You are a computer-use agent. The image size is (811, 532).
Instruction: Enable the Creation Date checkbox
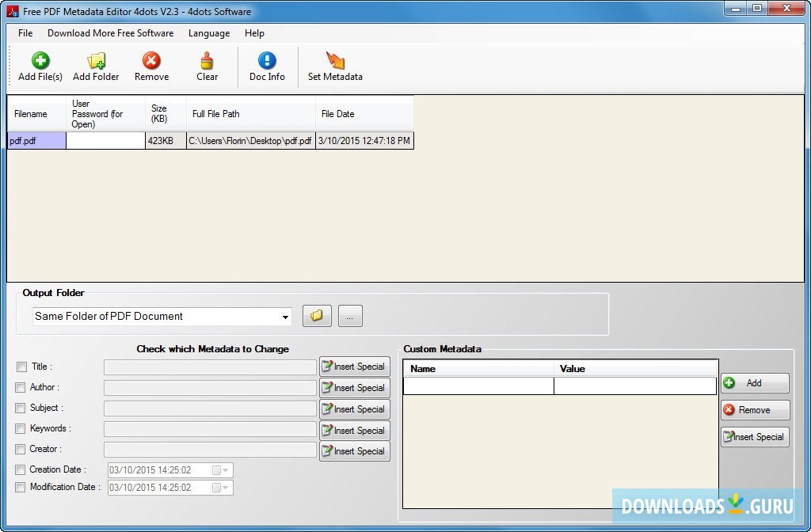(20, 470)
